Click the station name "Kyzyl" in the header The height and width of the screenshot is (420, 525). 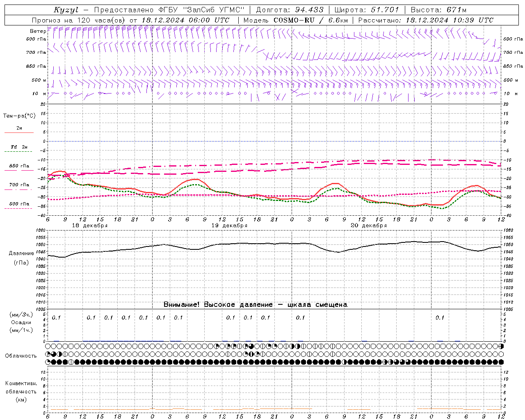click(x=66, y=10)
